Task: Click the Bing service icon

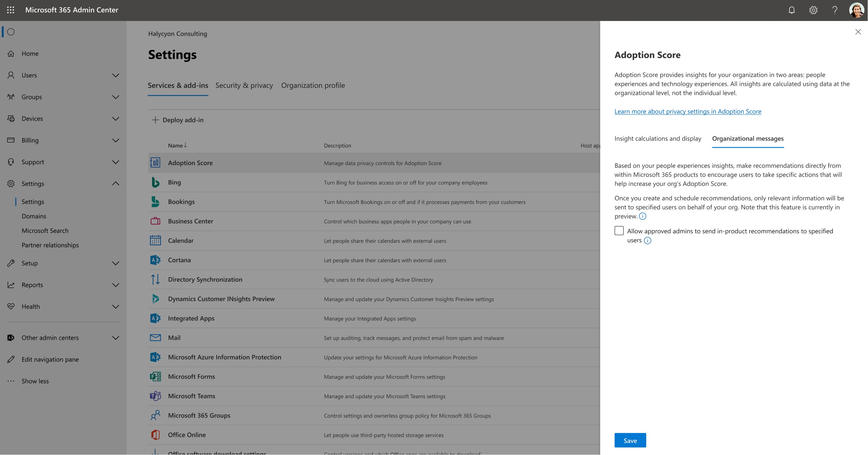Action: click(x=155, y=182)
